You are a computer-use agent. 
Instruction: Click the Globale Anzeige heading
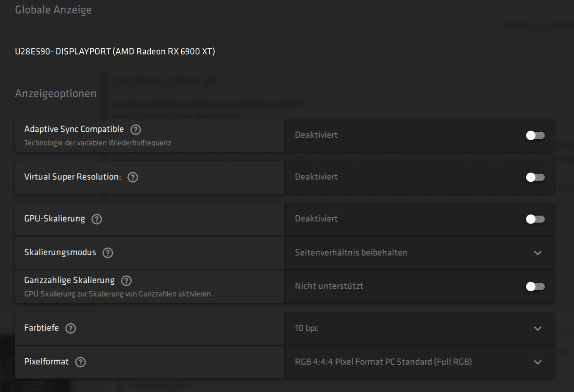(x=53, y=10)
